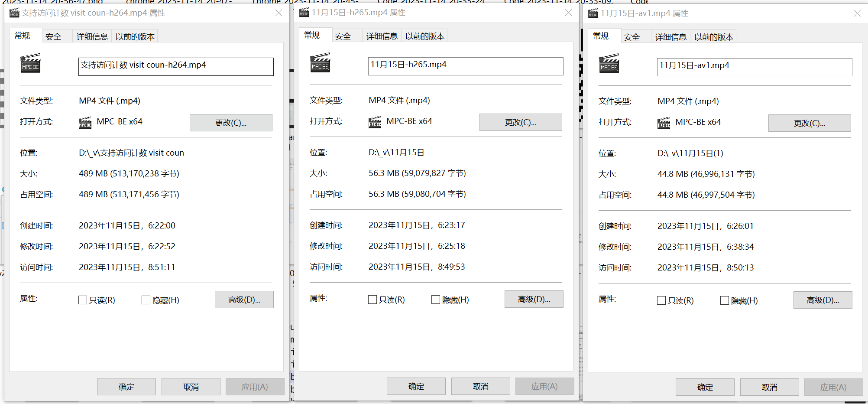Screen dimensions: 868x404
Task: Click filename field containing 11月15日-h265.mp4
Action: [465, 66]
